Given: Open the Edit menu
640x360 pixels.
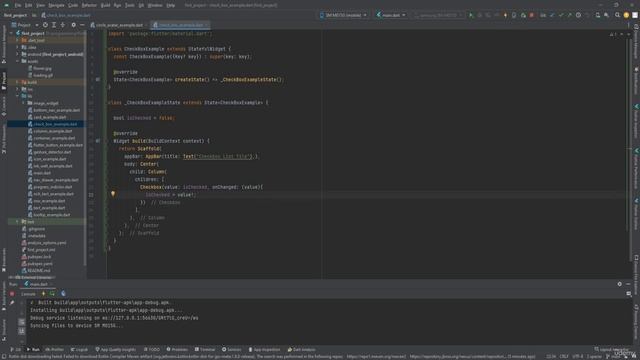Looking at the screenshot, I should click(x=29, y=5).
